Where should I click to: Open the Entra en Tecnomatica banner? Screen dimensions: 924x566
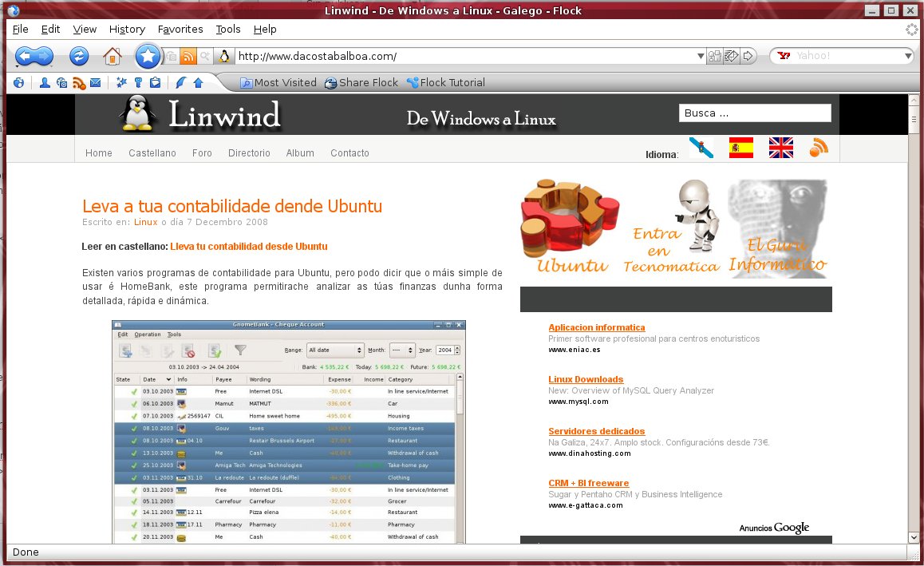pos(672,227)
